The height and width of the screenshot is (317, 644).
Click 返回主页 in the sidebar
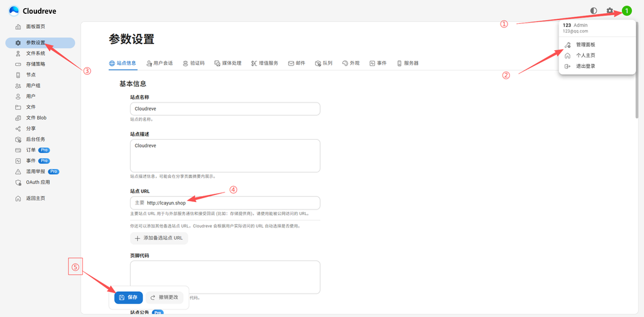pyautogui.click(x=40, y=198)
